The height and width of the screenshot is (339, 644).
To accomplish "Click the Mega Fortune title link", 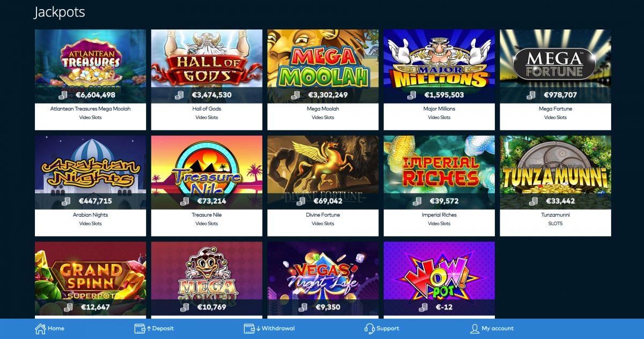I will point(555,109).
